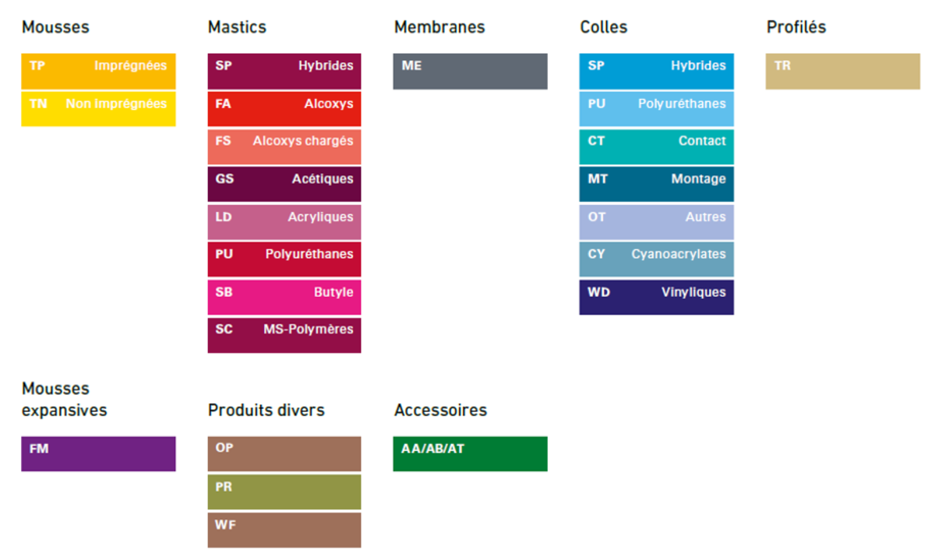The height and width of the screenshot is (560, 935).
Task: Open the SB Butyle pink box
Action: 284,298
